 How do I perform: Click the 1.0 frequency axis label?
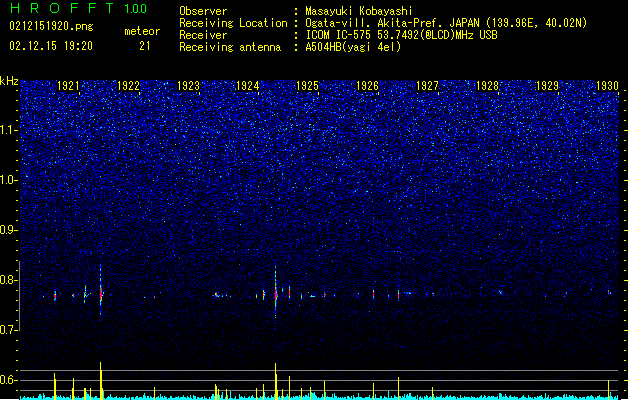9,180
